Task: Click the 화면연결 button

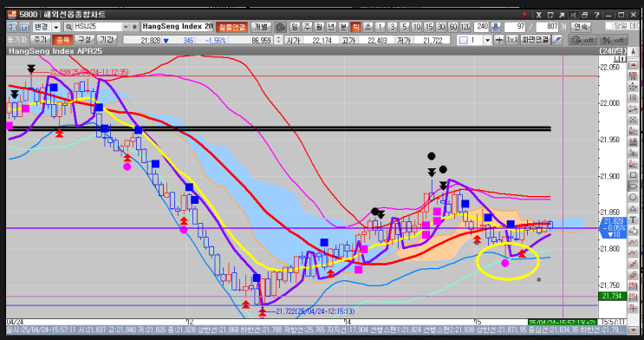Action: [535, 40]
